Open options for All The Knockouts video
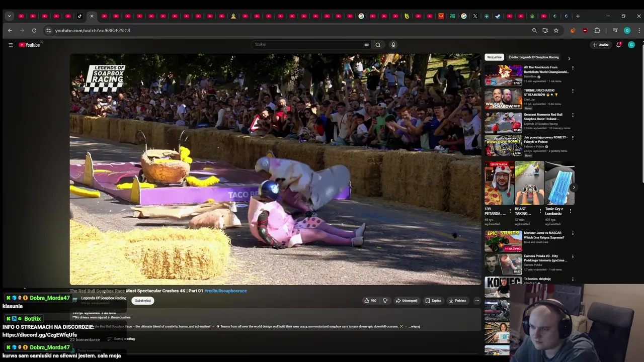644x362 pixels. tap(573, 68)
